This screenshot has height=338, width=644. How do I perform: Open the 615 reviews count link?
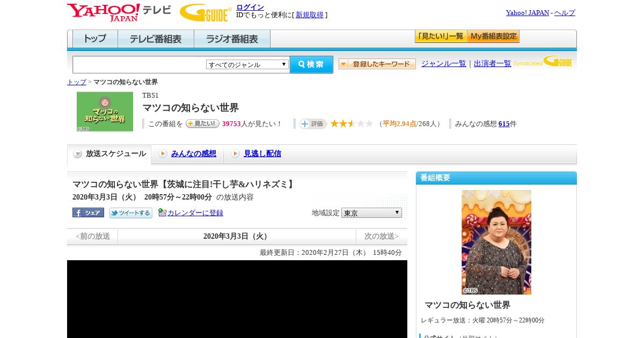tap(504, 124)
